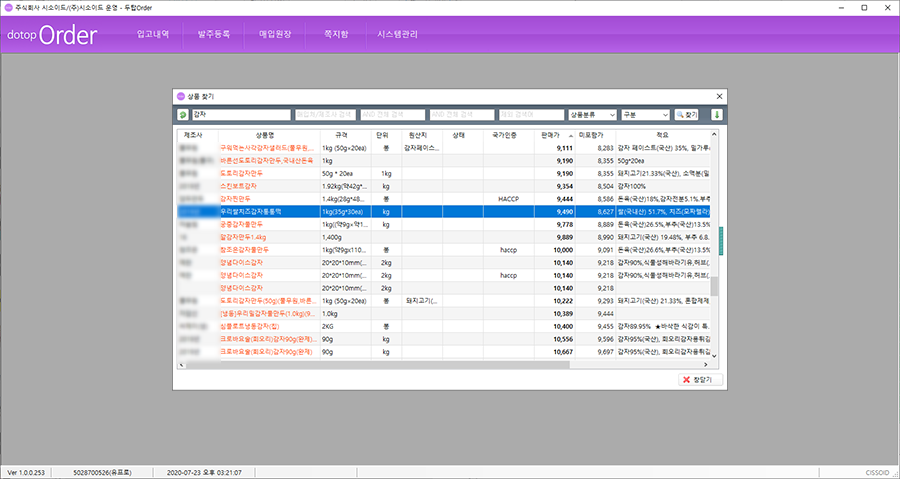Viewport: 900px width, 479px height.
Task: Click the green download arrow icon
Action: click(716, 115)
